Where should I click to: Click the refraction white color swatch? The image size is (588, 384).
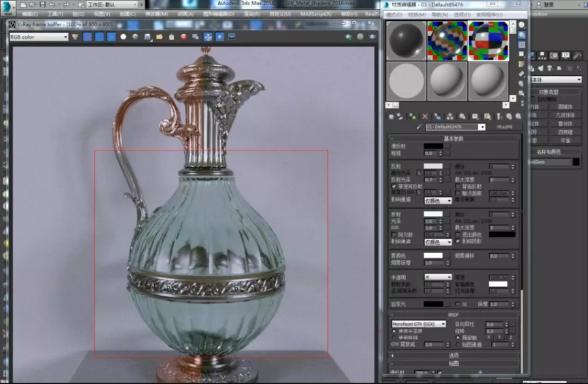click(433, 214)
